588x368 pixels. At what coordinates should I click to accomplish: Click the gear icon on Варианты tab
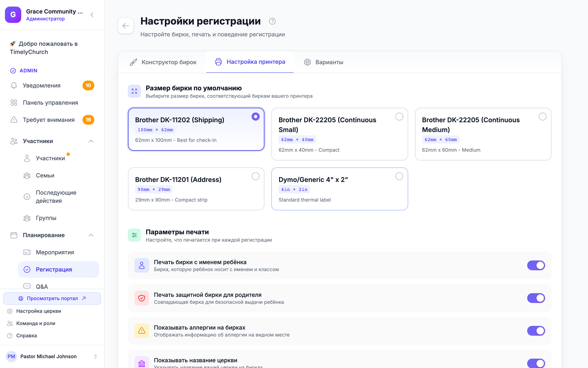pyautogui.click(x=307, y=62)
